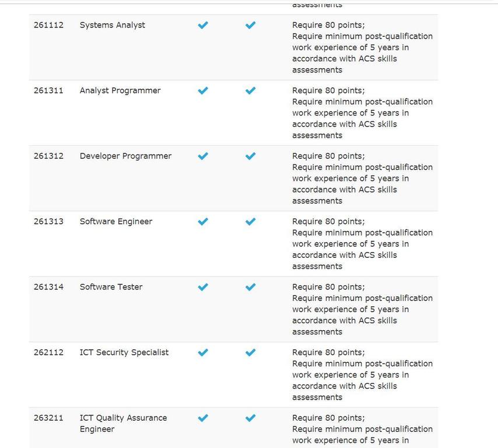Click first checkmark in ICT Security Specialist row
498x448 pixels.
pos(203,352)
